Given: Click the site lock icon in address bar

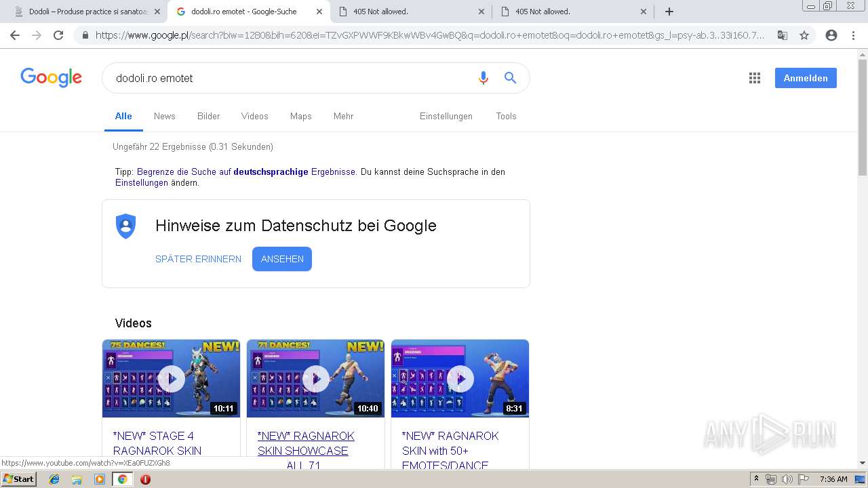Looking at the screenshot, I should coord(85,35).
